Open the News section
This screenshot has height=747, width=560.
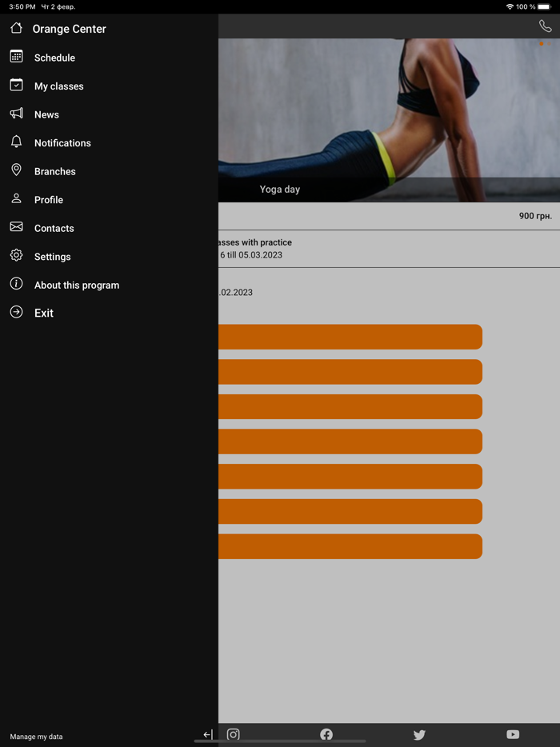[46, 114]
